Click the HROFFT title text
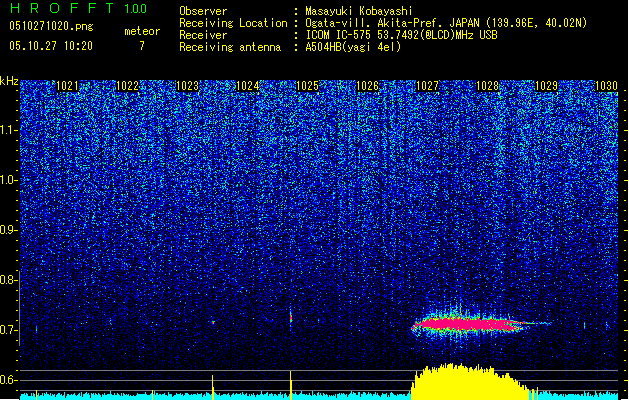Image resolution: width=629 pixels, height=400 pixels. [58, 9]
